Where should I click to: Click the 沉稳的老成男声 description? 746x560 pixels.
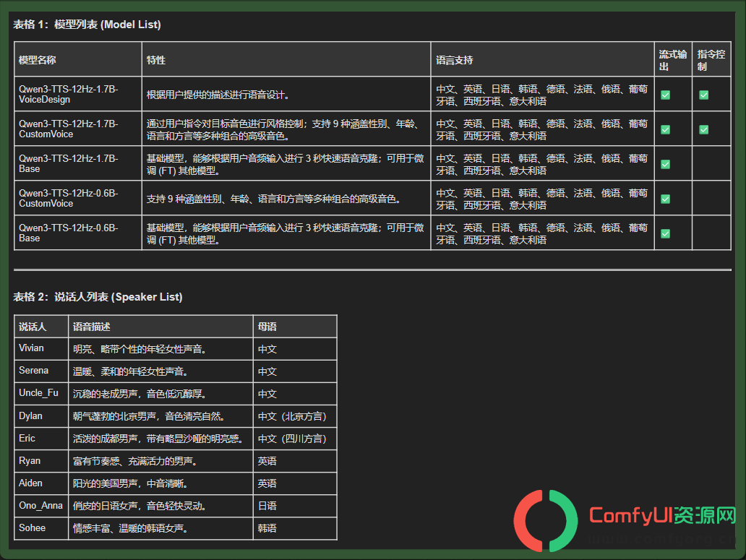(140, 394)
